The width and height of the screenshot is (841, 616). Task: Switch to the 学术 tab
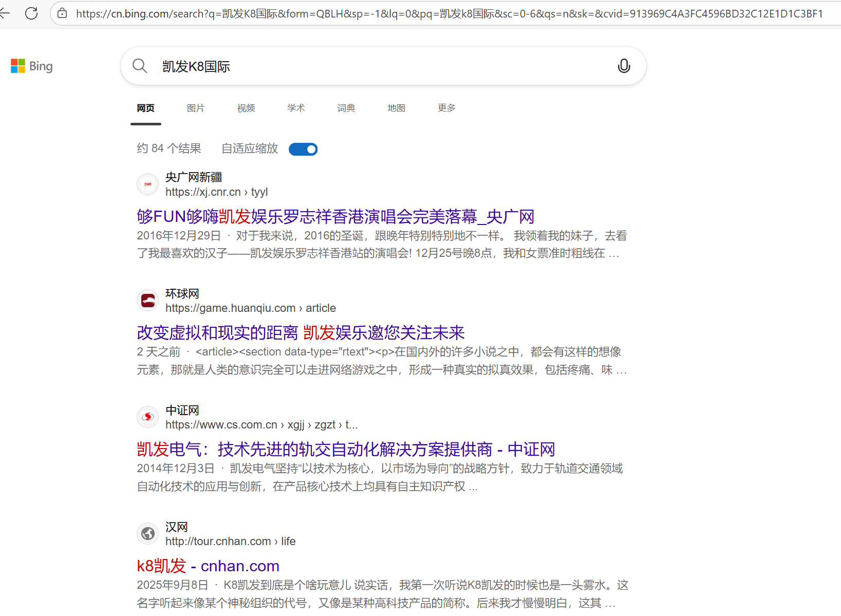[296, 108]
